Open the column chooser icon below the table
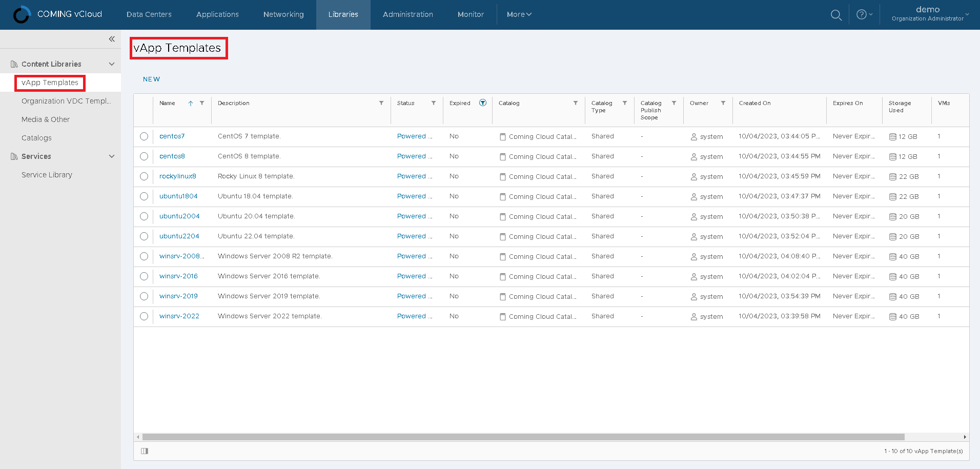Image resolution: width=980 pixels, height=469 pixels. [x=145, y=451]
